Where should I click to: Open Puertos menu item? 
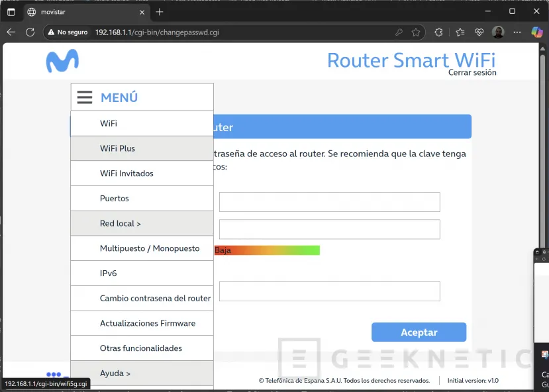[142, 199]
